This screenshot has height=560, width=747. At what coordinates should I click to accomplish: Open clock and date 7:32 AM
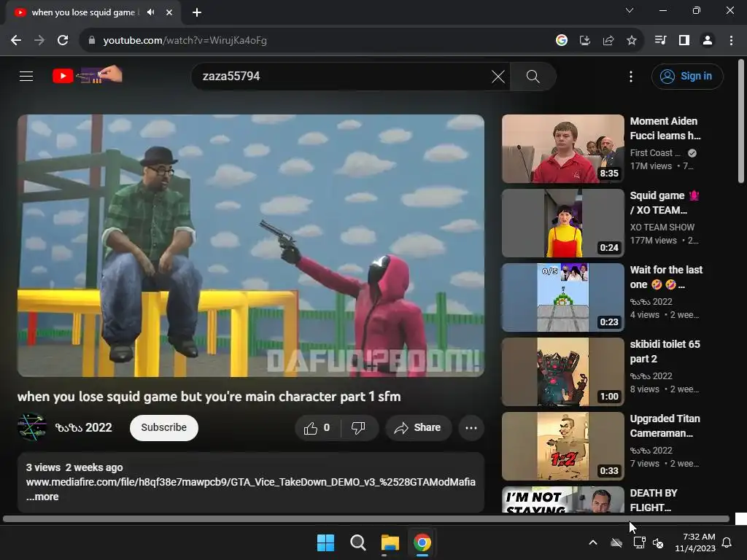[695, 542]
